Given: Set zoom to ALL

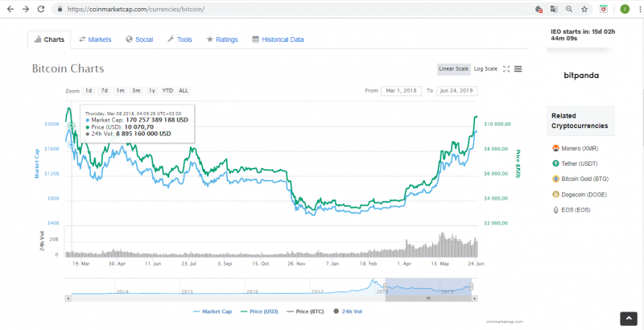Looking at the screenshot, I should pyautogui.click(x=184, y=91).
